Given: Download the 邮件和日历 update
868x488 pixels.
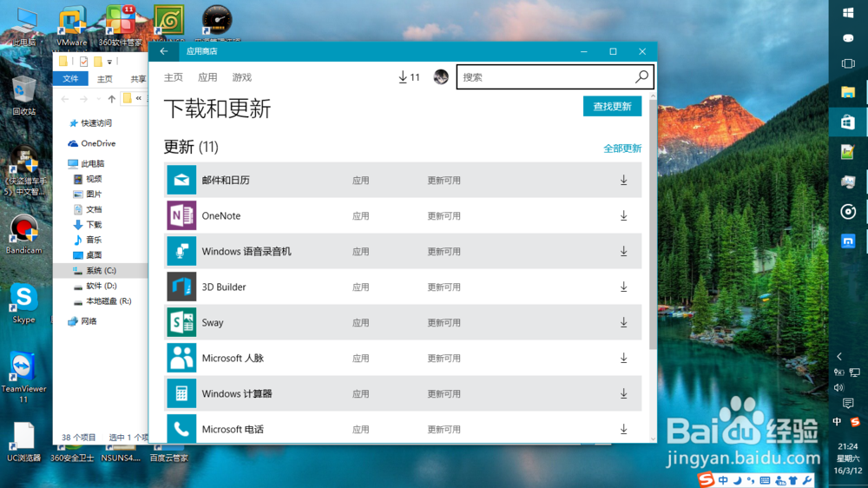Looking at the screenshot, I should [624, 180].
